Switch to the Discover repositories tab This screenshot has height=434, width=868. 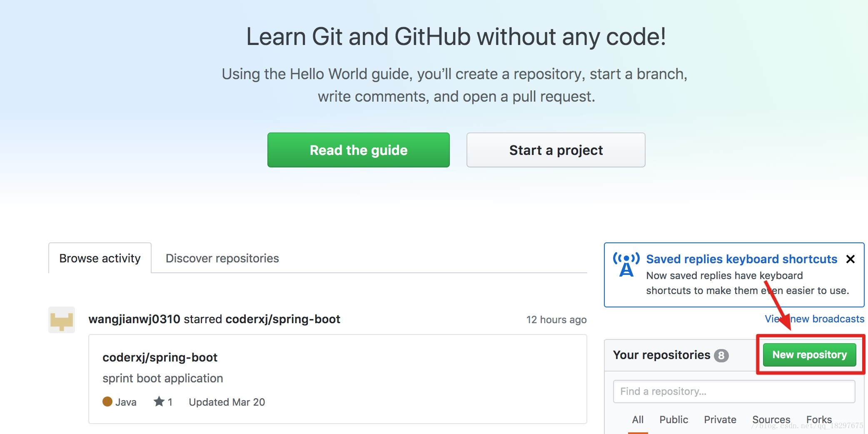[222, 258]
